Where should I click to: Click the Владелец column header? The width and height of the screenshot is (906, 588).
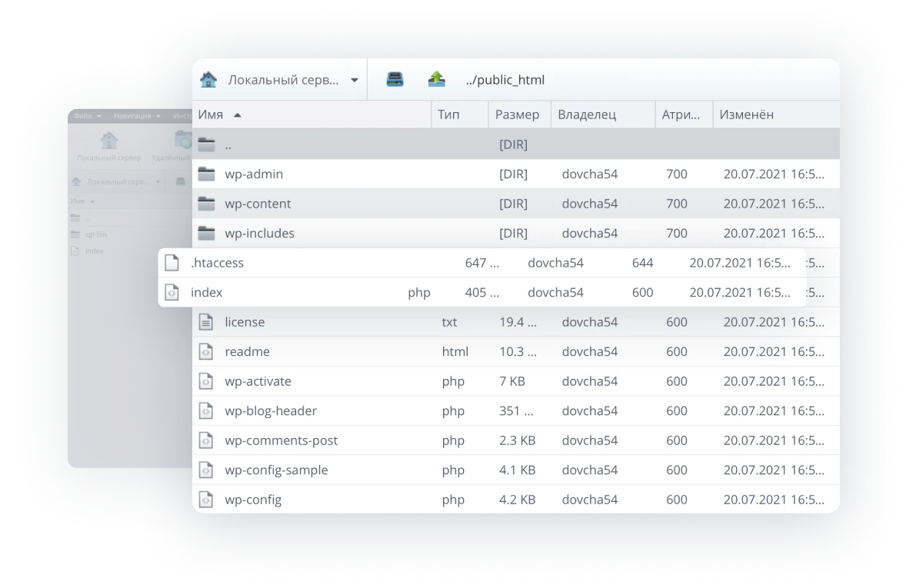(587, 115)
